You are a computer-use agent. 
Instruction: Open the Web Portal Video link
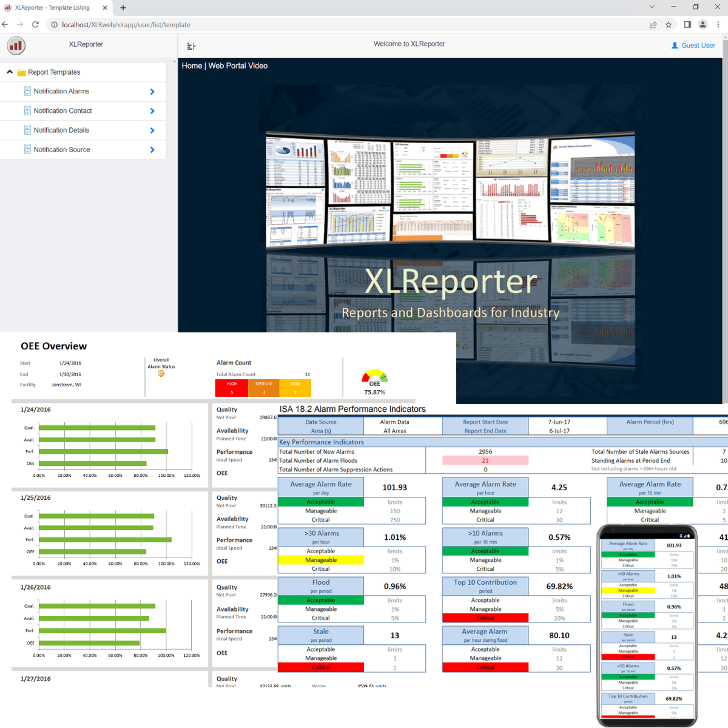coord(238,66)
